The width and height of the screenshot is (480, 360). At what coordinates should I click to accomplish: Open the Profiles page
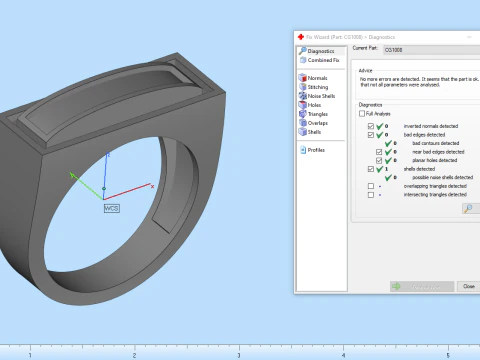(x=312, y=150)
